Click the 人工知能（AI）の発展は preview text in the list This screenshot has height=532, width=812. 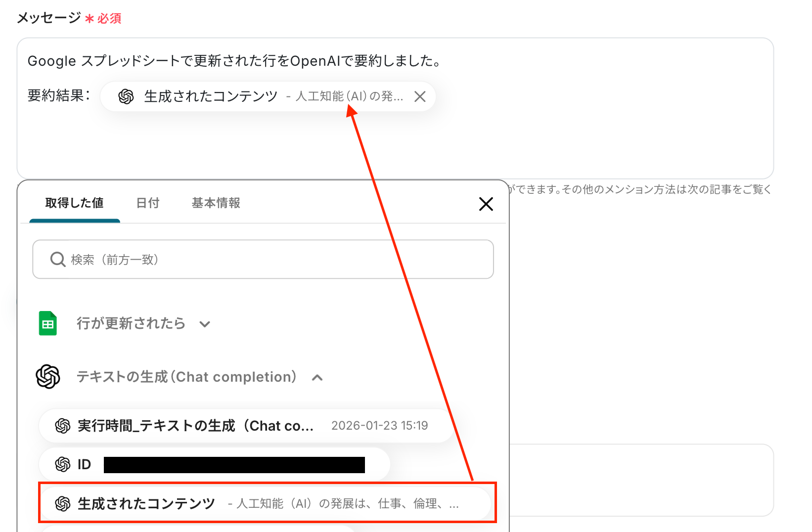pyautogui.click(x=344, y=504)
